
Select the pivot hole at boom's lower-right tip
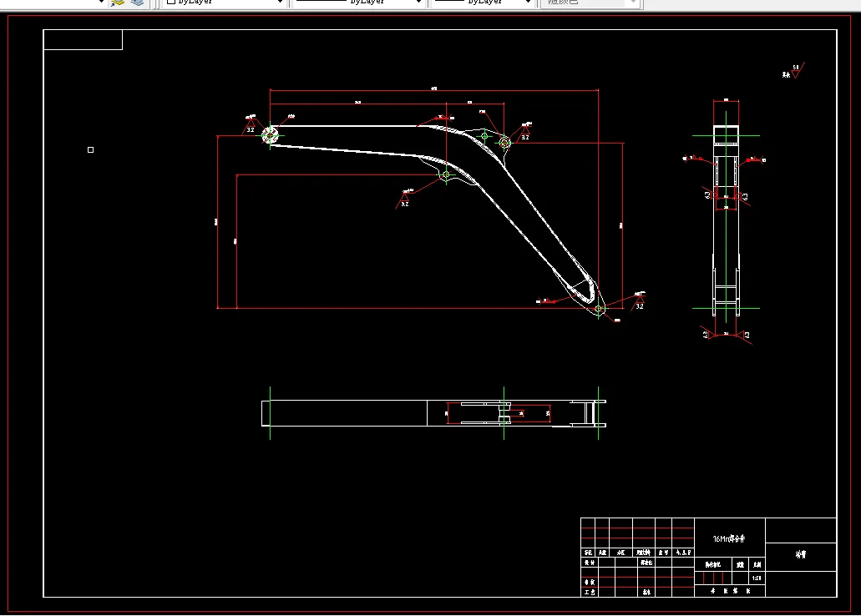click(x=599, y=309)
